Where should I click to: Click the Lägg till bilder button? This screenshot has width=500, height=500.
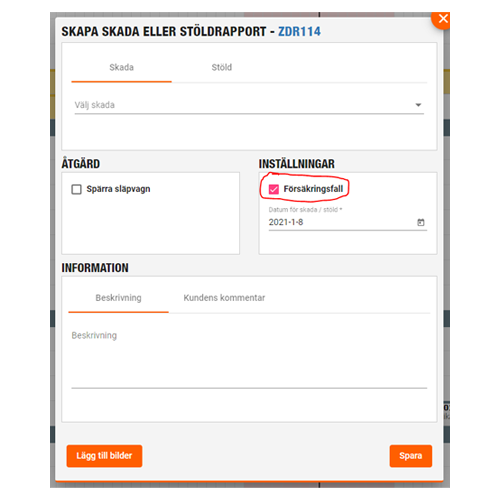pos(104,456)
